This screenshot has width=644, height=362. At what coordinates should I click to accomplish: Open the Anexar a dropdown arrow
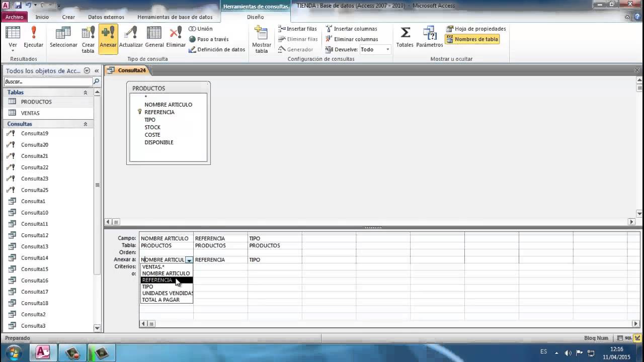coord(189,260)
